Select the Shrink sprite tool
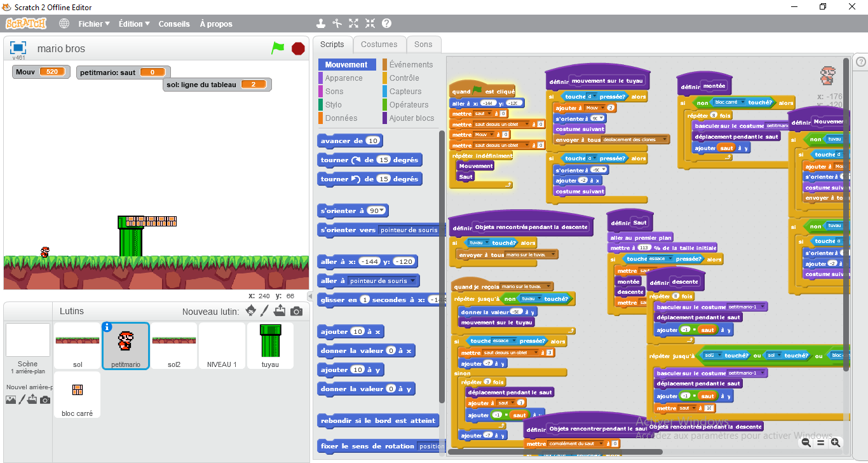The width and height of the screenshot is (868, 463). pos(370,24)
